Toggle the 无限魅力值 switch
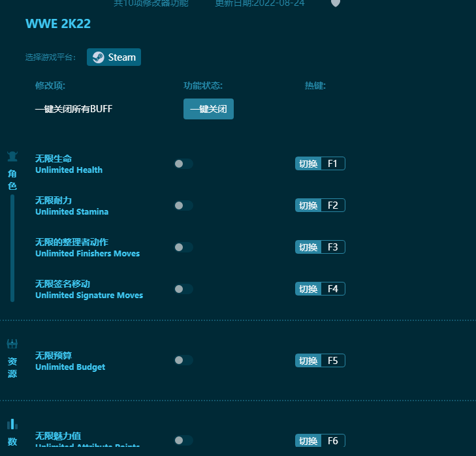This screenshot has width=476, height=456. coord(183,440)
